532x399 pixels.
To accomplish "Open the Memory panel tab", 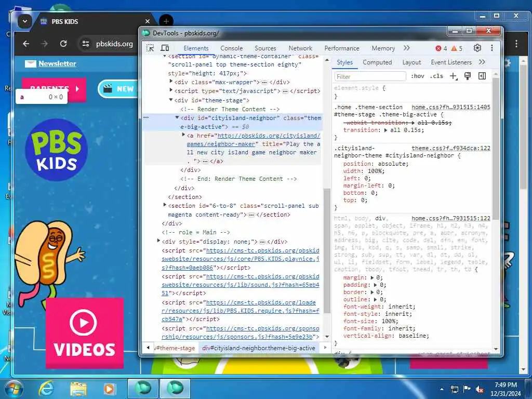I will pos(383,48).
